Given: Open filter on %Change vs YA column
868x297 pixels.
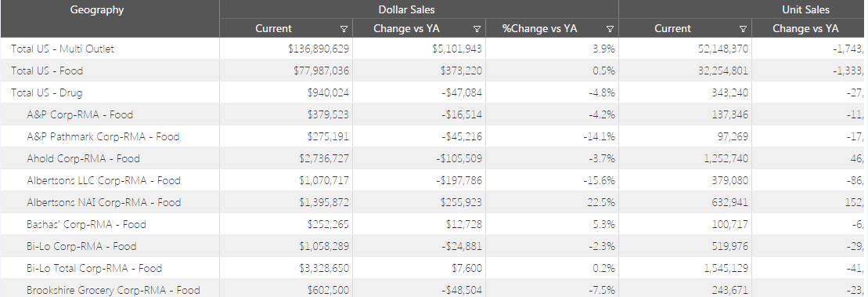Looking at the screenshot, I should [610, 29].
